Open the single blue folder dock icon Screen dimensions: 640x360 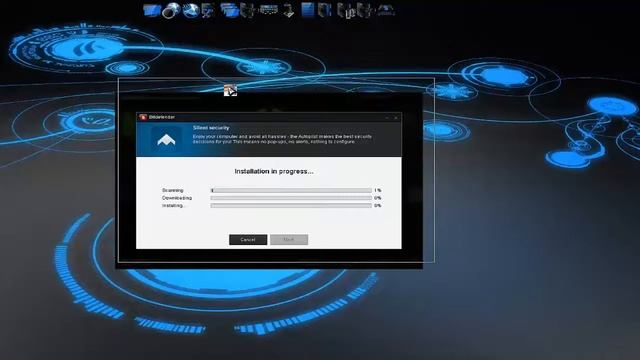[152, 10]
